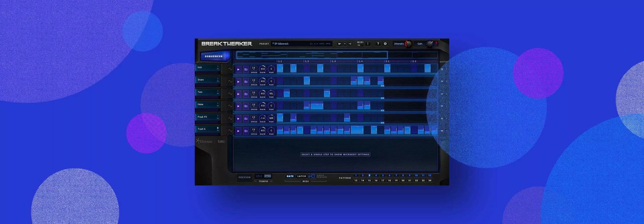Viewport: 644px width, 224px height.
Task: Select pattern 13
Action: (356, 180)
